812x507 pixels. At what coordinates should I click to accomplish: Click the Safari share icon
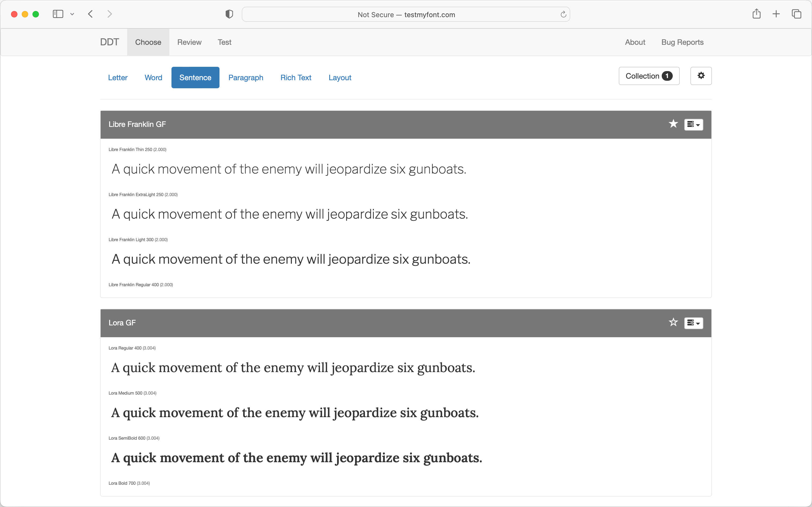756,14
